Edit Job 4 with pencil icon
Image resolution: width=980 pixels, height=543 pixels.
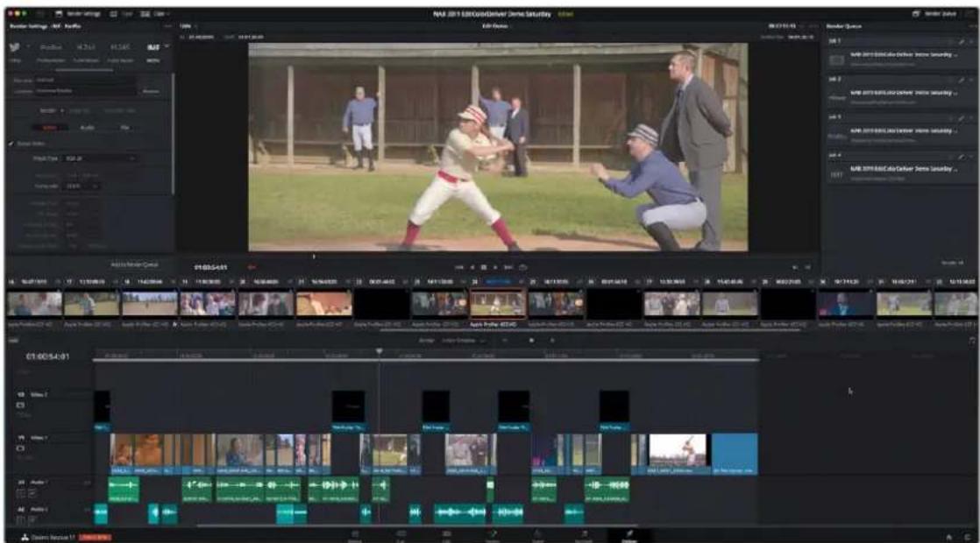962,156
